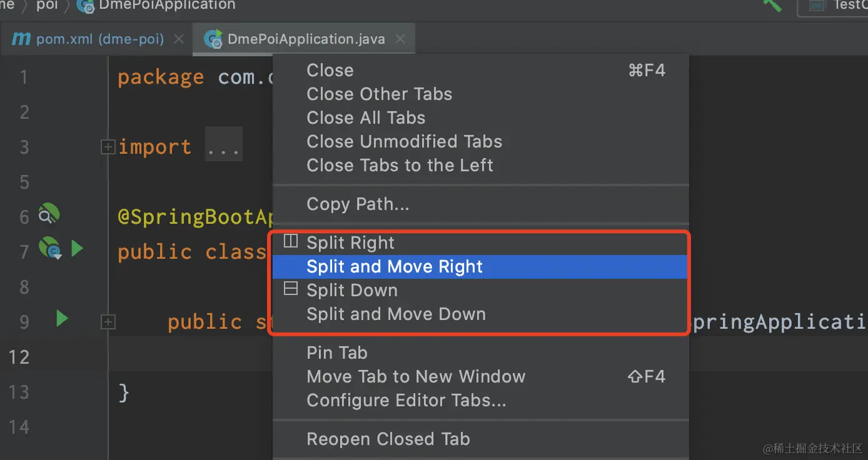Click the Maven icon on pom.xml tab
The image size is (868, 460).
21,39
